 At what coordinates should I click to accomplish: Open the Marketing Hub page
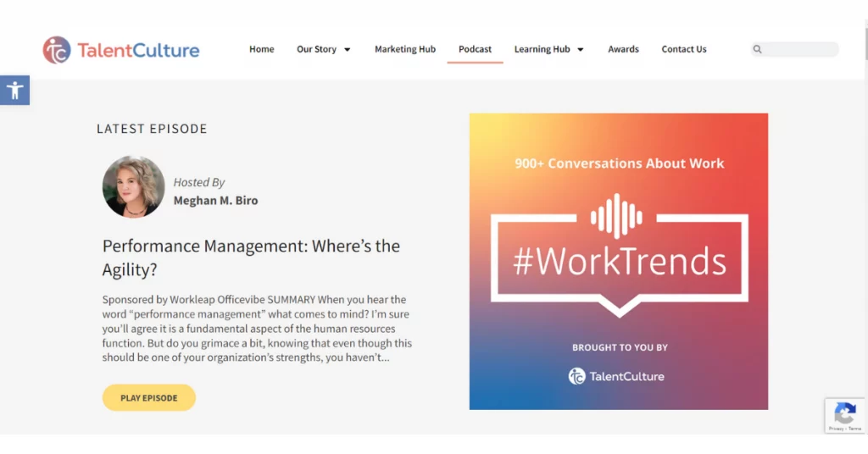pyautogui.click(x=405, y=49)
